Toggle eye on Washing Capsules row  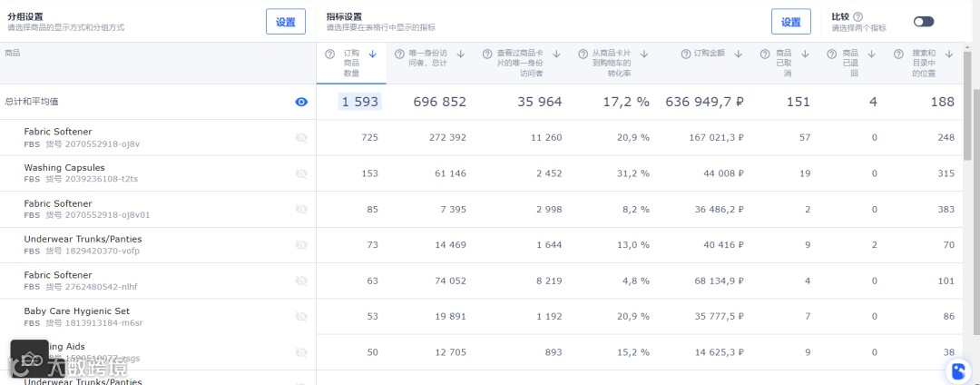tap(301, 173)
